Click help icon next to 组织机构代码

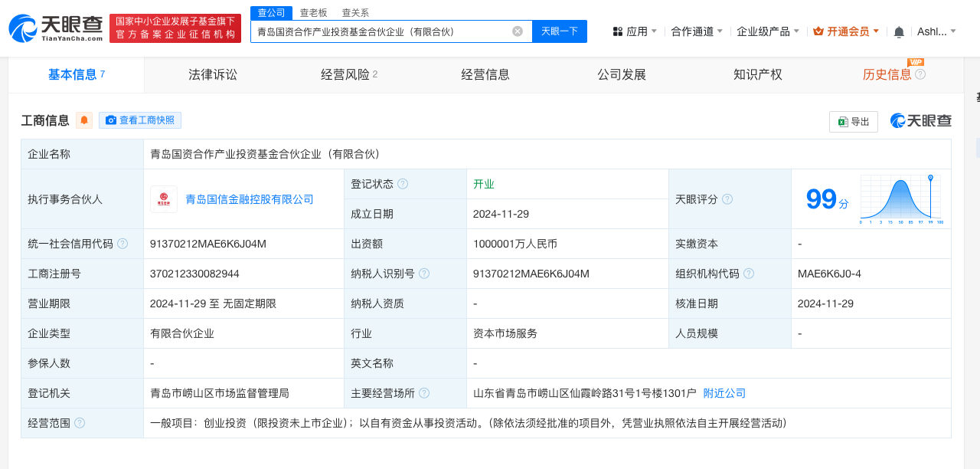(x=749, y=274)
